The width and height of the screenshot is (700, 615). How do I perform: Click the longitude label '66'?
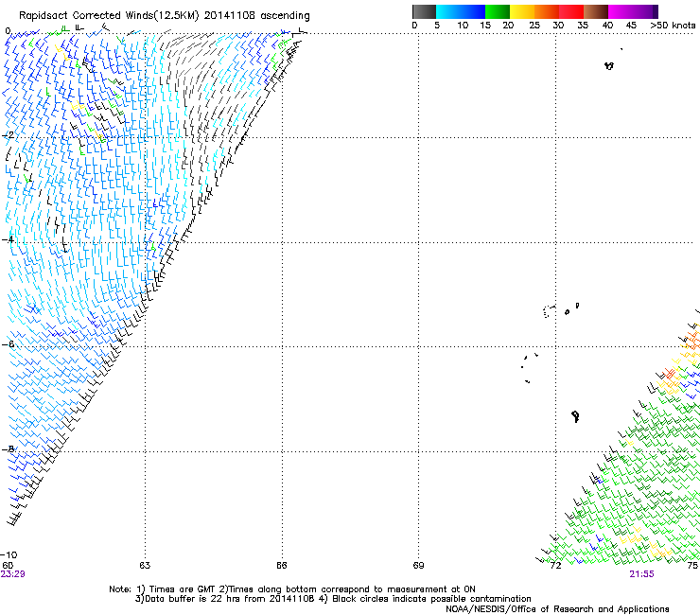281,566
